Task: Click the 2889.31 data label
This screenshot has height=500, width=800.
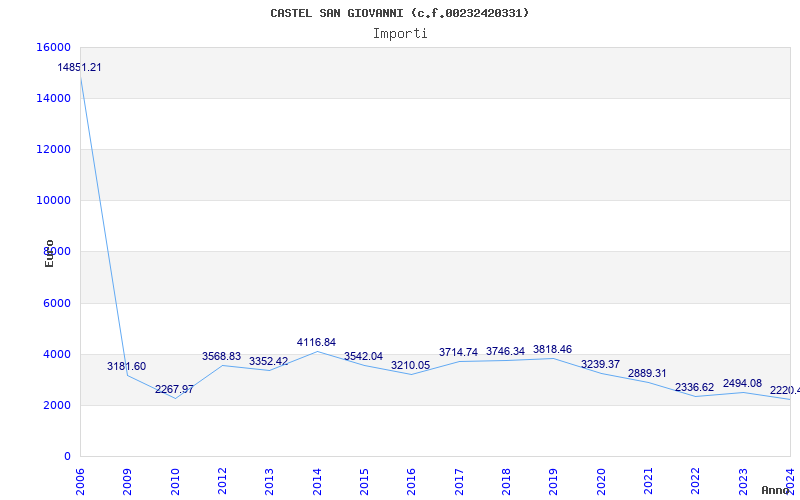Action: (647, 373)
